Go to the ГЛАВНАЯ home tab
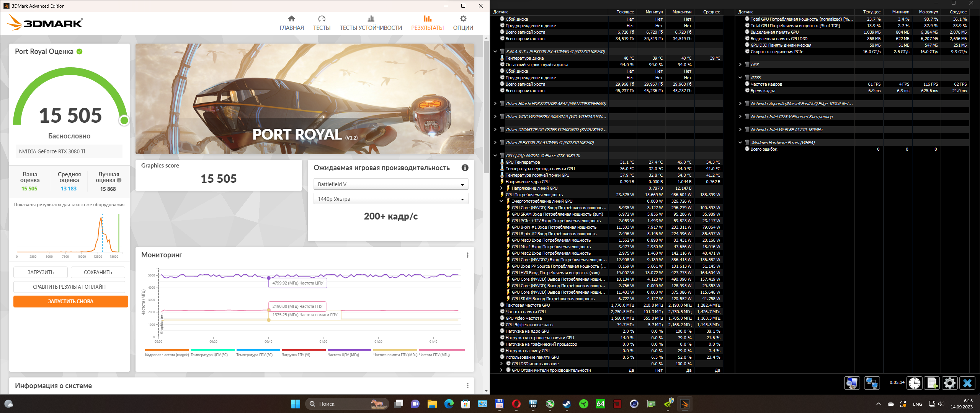The image size is (980, 413). [x=291, y=23]
